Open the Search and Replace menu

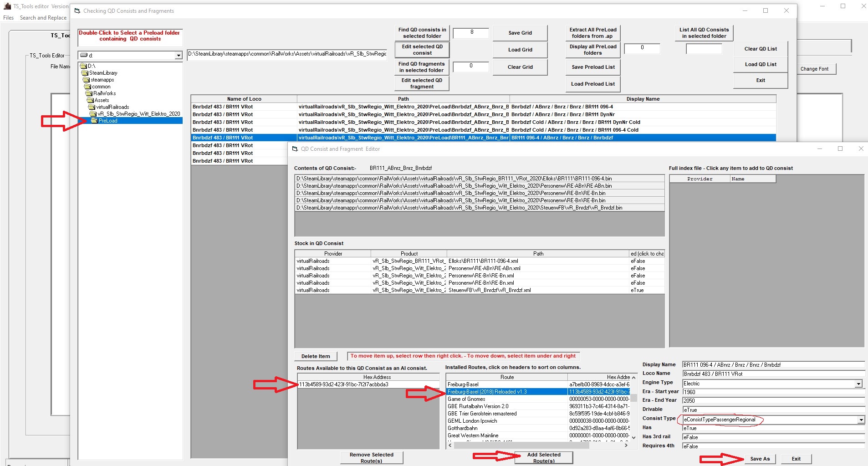(x=43, y=18)
